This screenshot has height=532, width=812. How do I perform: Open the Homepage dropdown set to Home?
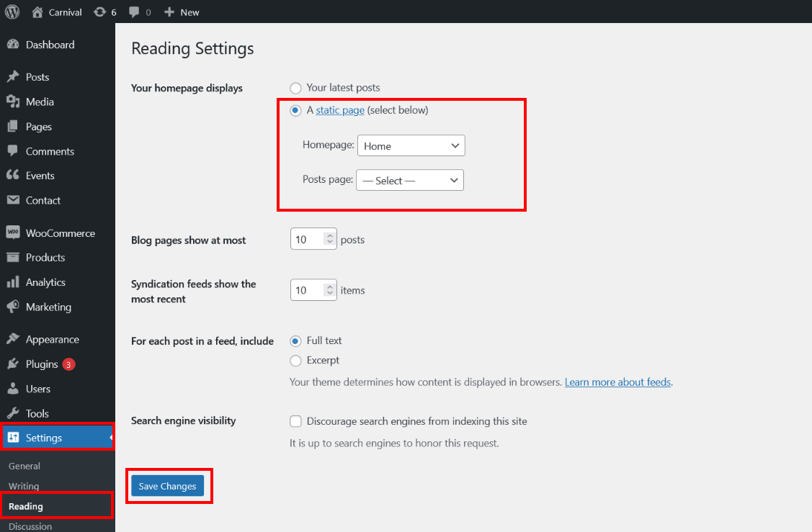[411, 145]
